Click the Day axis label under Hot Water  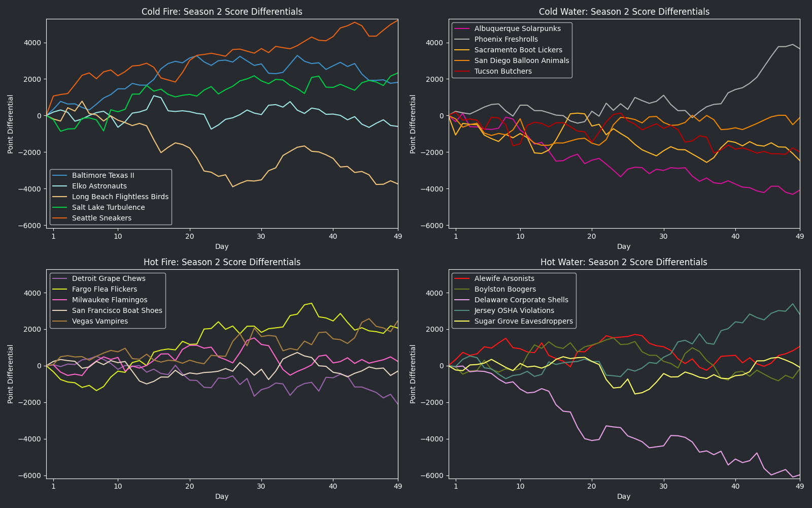point(624,496)
